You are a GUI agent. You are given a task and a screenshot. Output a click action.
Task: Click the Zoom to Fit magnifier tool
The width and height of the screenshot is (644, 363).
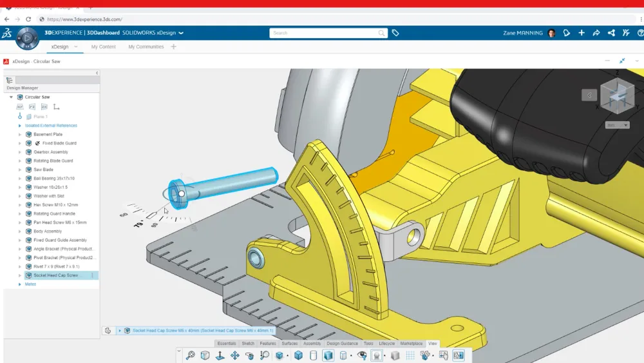191,355
